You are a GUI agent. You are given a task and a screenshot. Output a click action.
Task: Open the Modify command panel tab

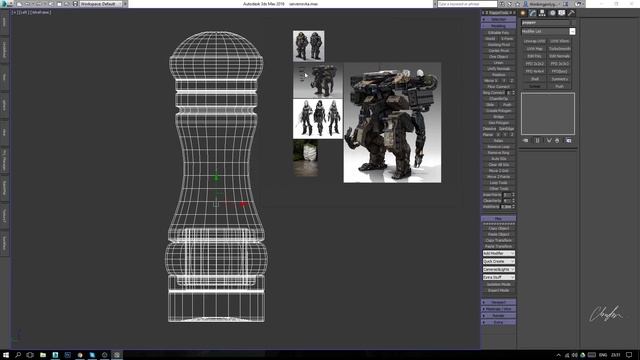(x=532, y=13)
